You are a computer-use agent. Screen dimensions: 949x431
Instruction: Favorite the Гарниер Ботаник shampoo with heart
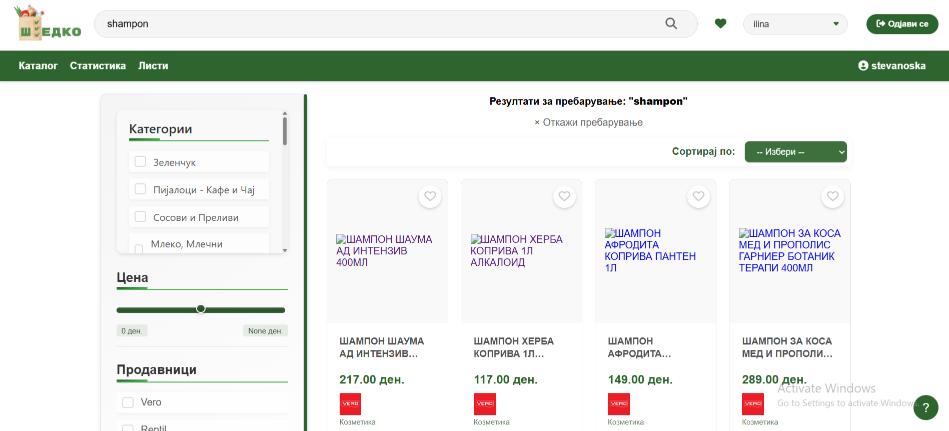click(x=832, y=197)
